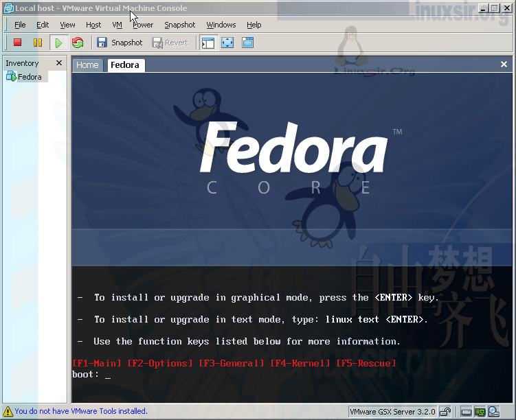This screenshot has height=420, width=516.
Task: Click the Revert toolbar button
Action: (170, 43)
